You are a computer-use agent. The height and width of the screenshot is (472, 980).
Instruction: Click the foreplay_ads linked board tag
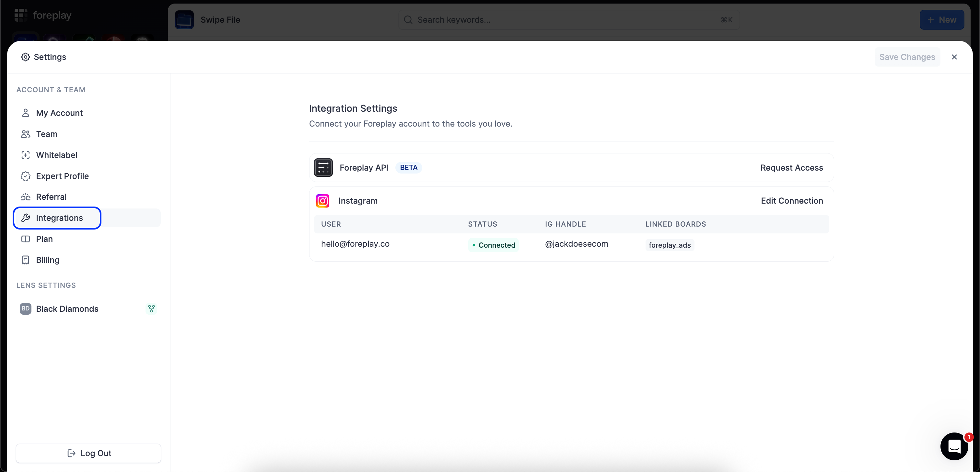pyautogui.click(x=670, y=245)
